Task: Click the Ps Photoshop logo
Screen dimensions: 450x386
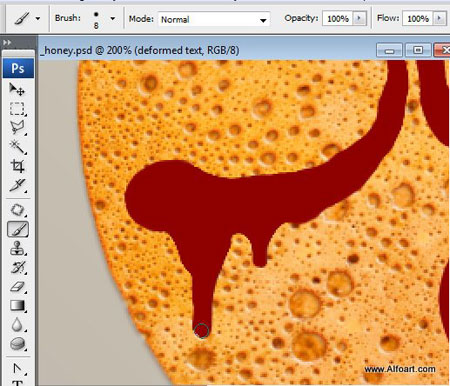Action: tap(18, 68)
